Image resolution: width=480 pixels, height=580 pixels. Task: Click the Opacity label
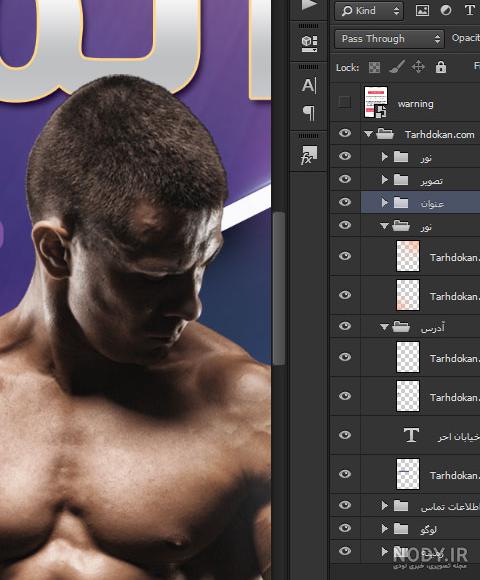point(466,38)
